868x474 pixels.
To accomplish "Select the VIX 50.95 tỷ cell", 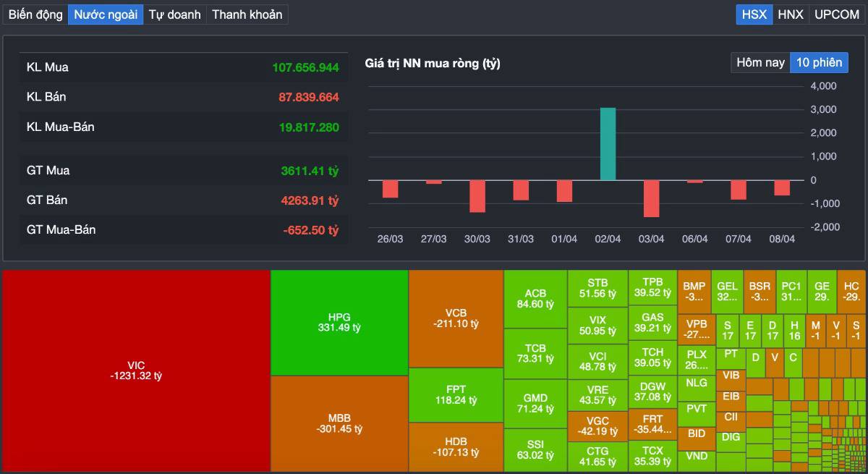I will (x=597, y=325).
